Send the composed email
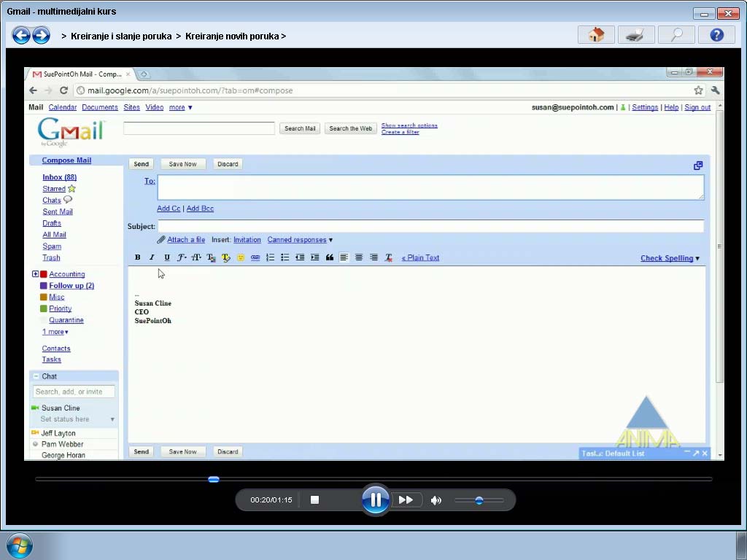This screenshot has width=747, height=560. click(x=141, y=163)
